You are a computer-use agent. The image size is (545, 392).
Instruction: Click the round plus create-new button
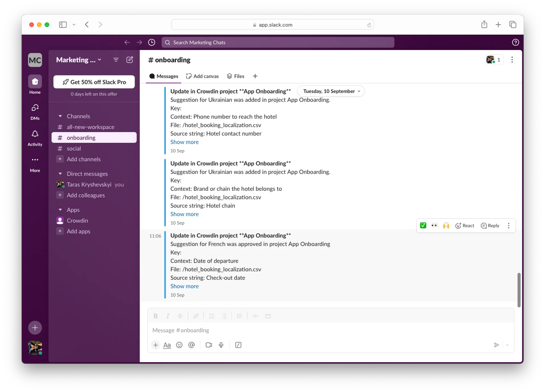click(35, 328)
